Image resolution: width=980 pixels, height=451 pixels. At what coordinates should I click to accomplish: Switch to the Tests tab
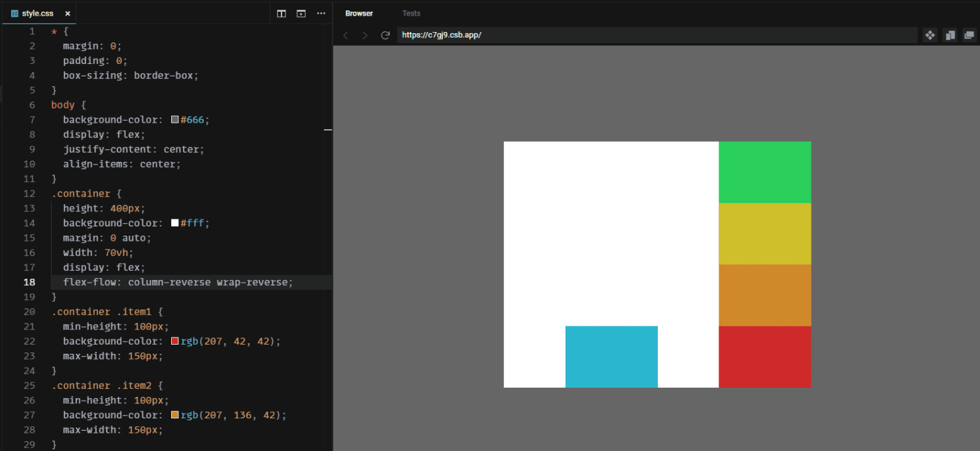point(412,13)
